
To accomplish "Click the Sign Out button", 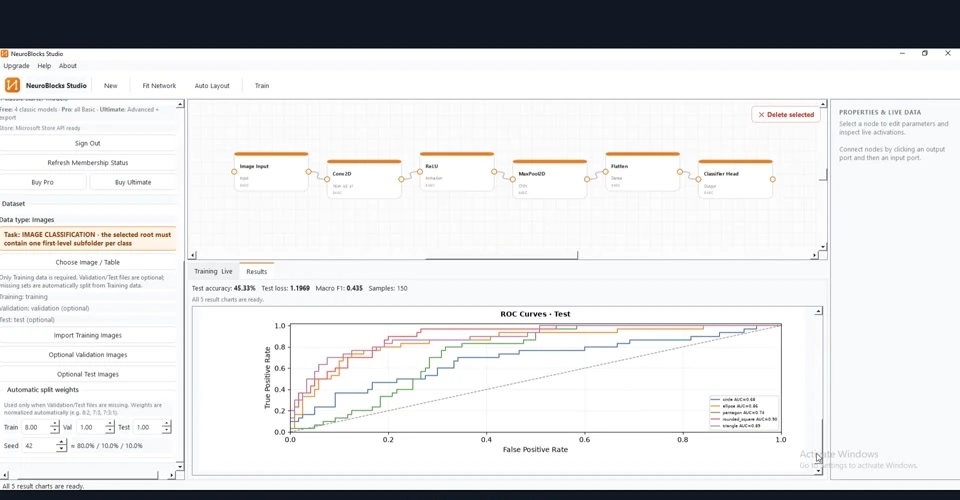I will tap(88, 143).
